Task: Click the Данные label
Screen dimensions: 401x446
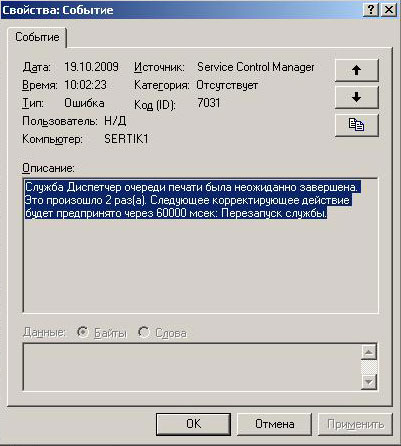Action: tap(44, 332)
